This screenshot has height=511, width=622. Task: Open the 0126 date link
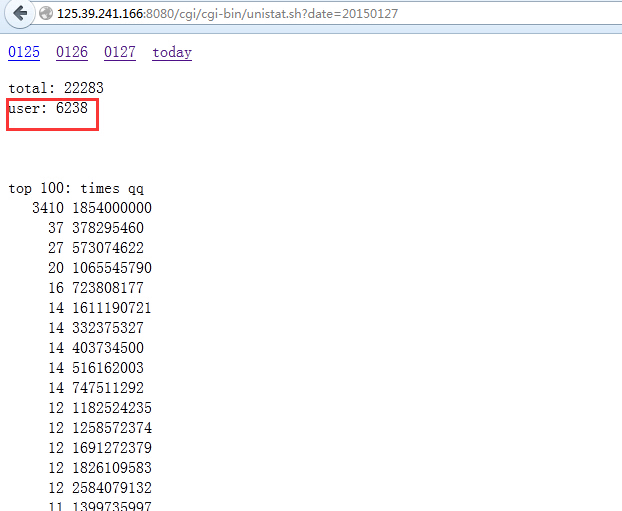pos(72,52)
